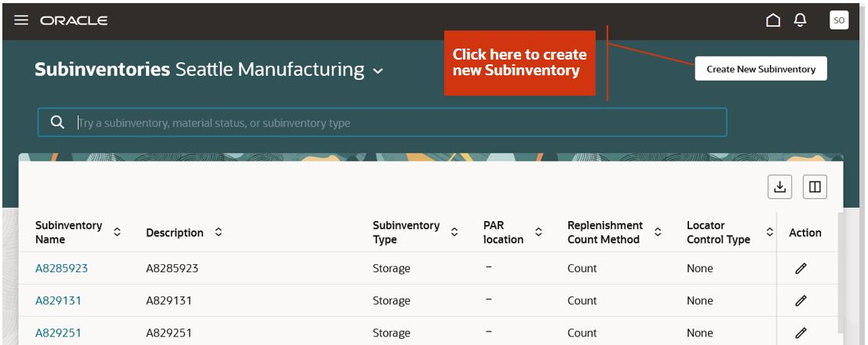Image resolution: width=868 pixels, height=345 pixels.
Task: Open the A8285923 subinventory link
Action: (61, 269)
